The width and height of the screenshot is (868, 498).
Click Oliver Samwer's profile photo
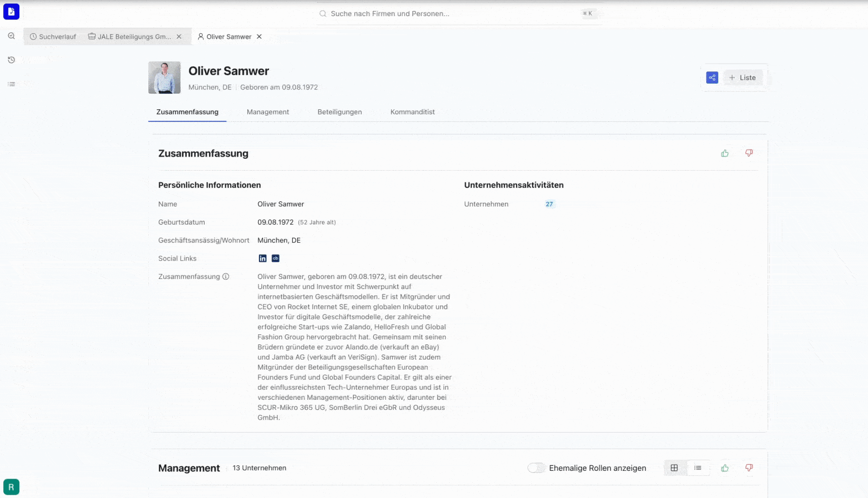(x=164, y=77)
